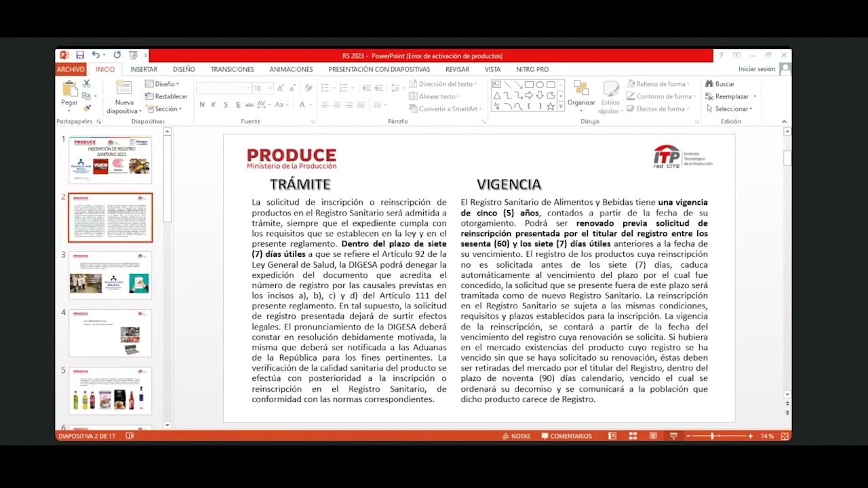Align text to the left
The image size is (868, 488).
(x=325, y=105)
